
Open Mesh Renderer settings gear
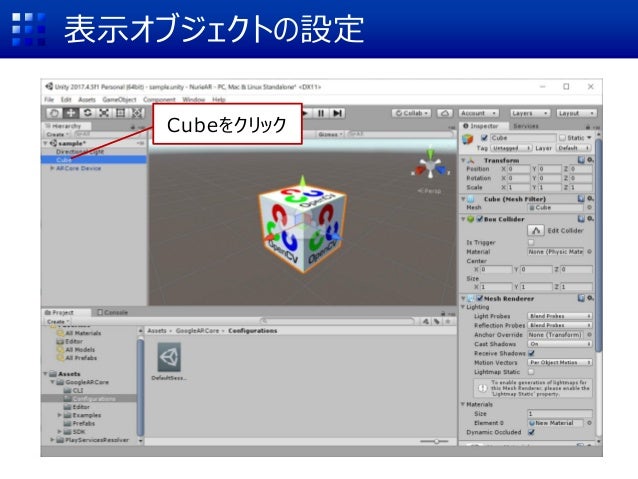590,298
